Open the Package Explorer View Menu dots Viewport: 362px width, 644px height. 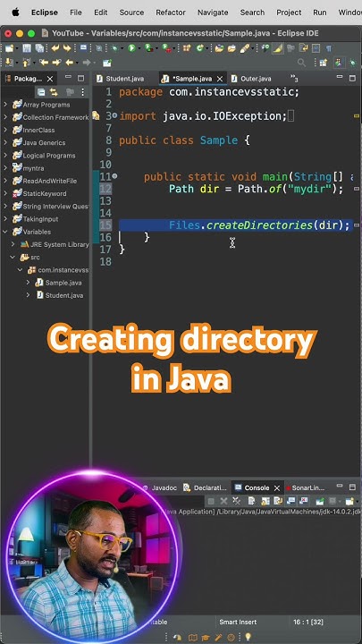pos(82,92)
